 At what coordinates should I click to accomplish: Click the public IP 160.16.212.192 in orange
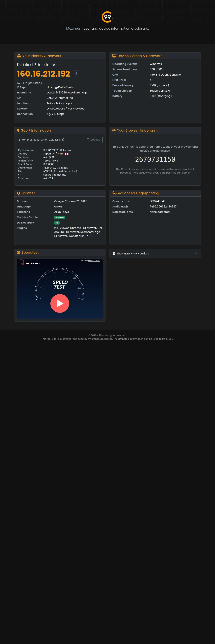click(43, 74)
